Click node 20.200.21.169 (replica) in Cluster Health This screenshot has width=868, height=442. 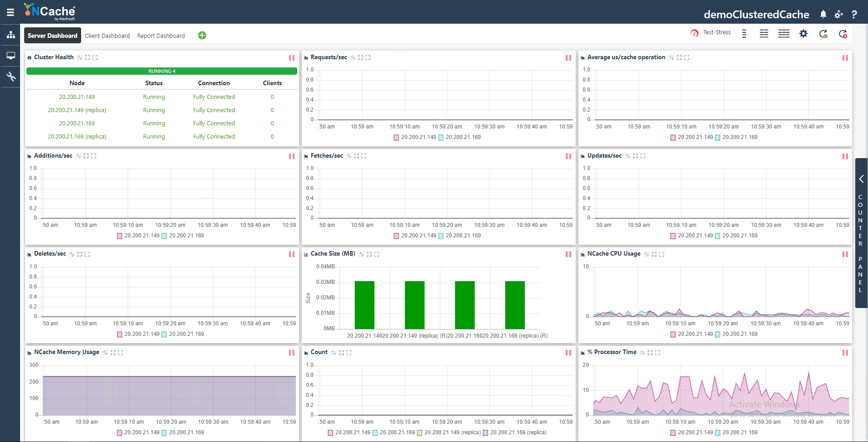pos(77,137)
